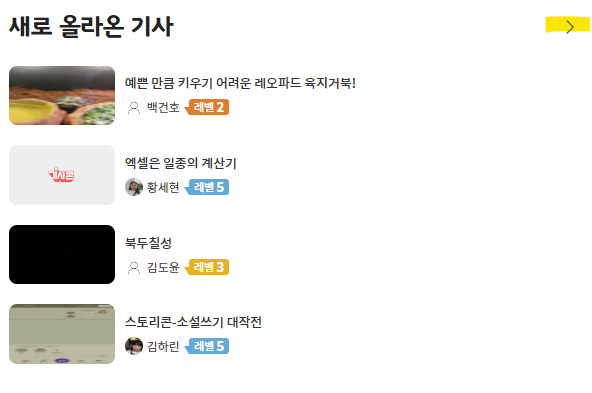Select the author name 김도윤
592x393 pixels.
(163, 267)
